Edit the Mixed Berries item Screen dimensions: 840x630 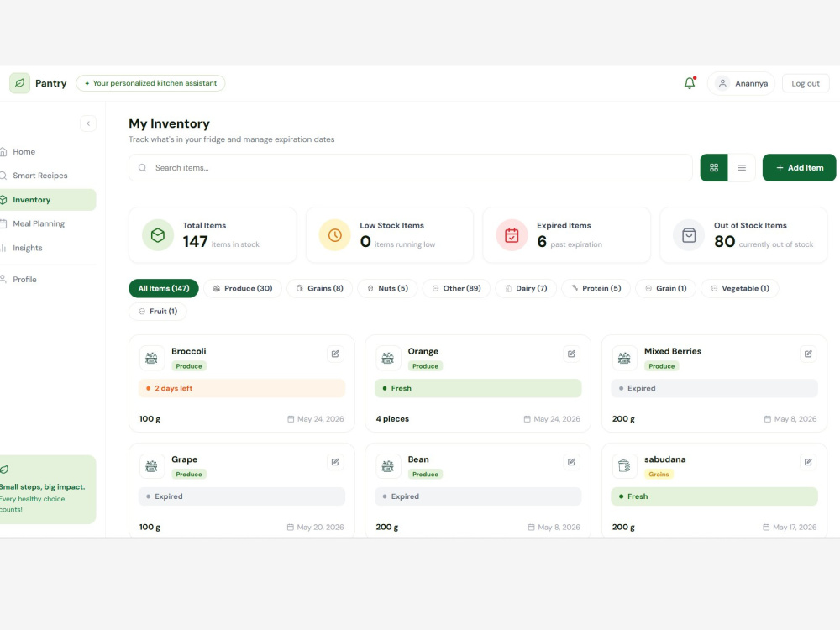(x=808, y=354)
